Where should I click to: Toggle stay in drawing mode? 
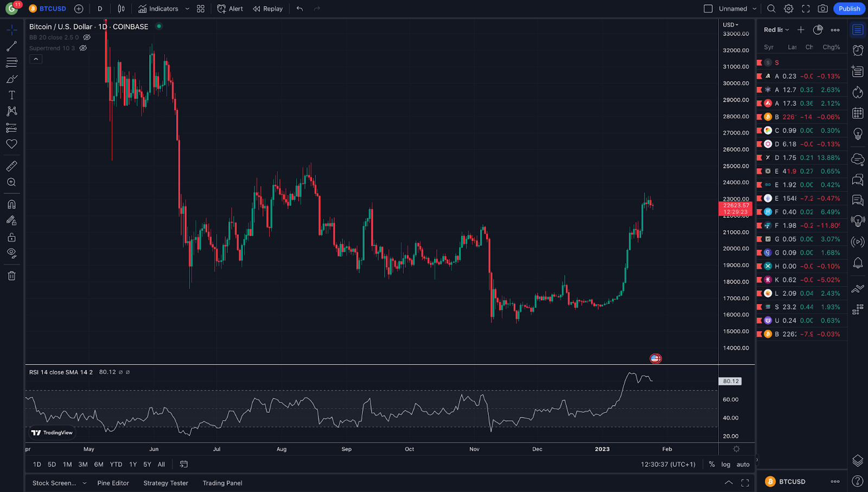tap(11, 221)
